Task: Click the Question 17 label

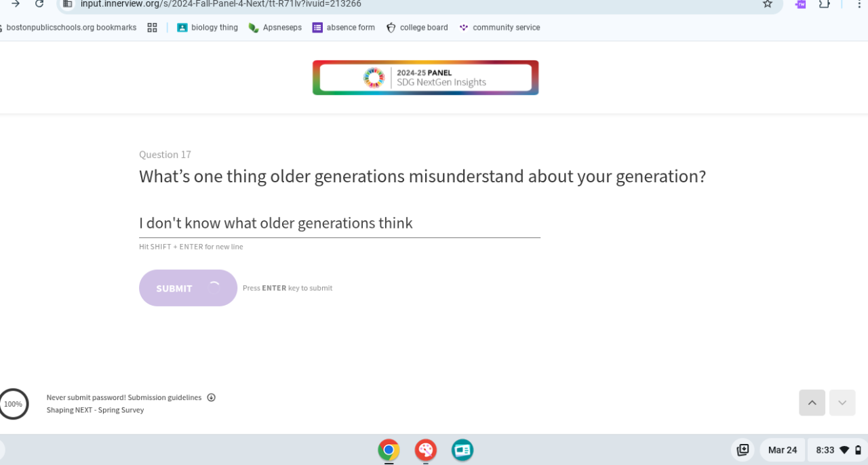Action: [x=165, y=155]
